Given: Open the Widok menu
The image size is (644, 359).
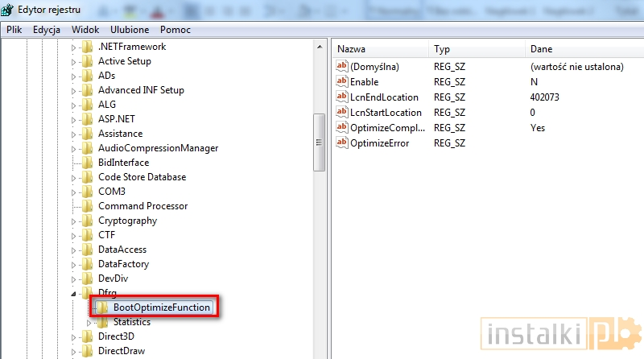Looking at the screenshot, I should 85,30.
